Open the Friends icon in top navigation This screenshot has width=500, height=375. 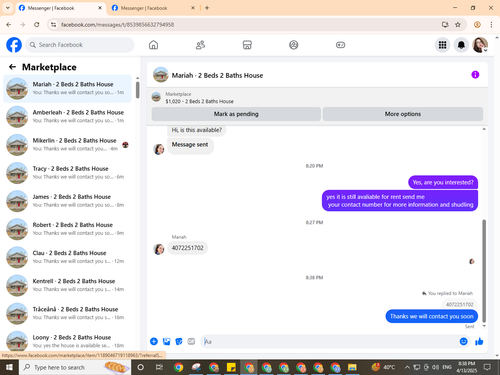(200, 45)
